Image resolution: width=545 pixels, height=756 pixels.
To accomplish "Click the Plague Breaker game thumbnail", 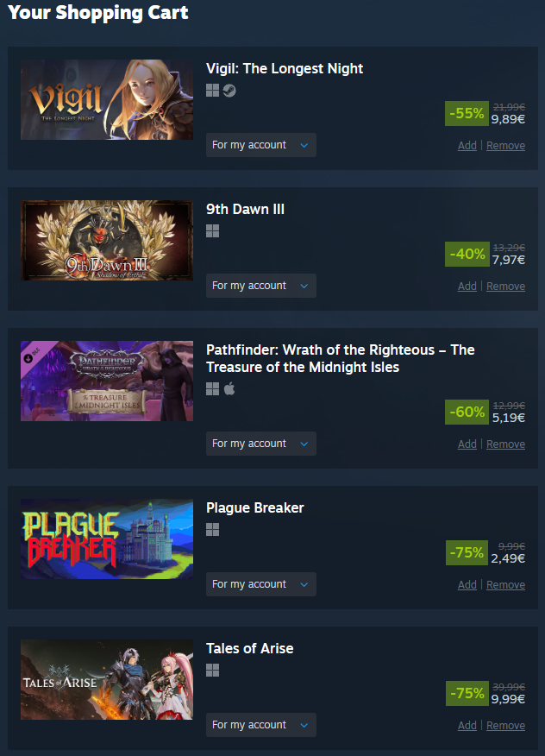I will [x=107, y=539].
